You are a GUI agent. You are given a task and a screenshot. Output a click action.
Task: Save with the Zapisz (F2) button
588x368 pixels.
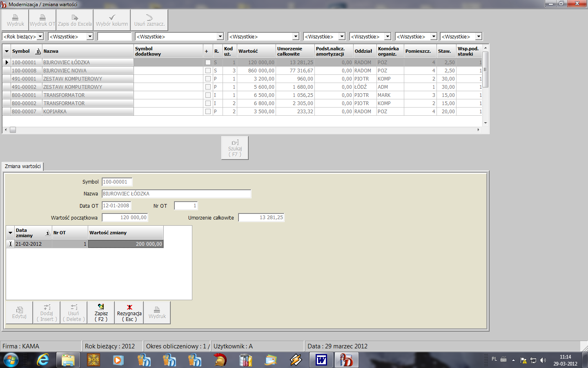(101, 313)
